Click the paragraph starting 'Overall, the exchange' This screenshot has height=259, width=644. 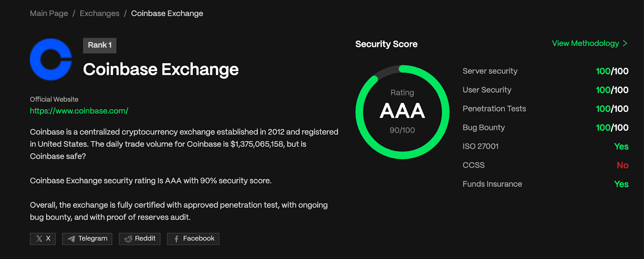[179, 211]
